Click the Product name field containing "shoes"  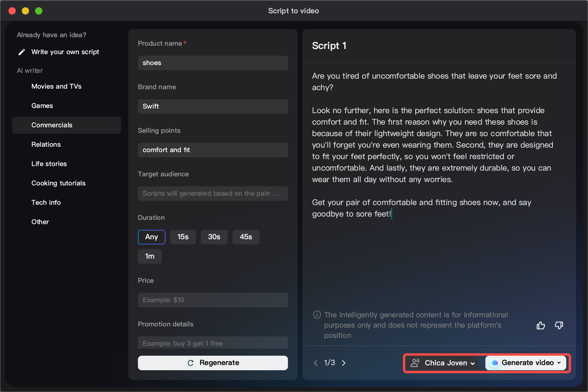213,62
